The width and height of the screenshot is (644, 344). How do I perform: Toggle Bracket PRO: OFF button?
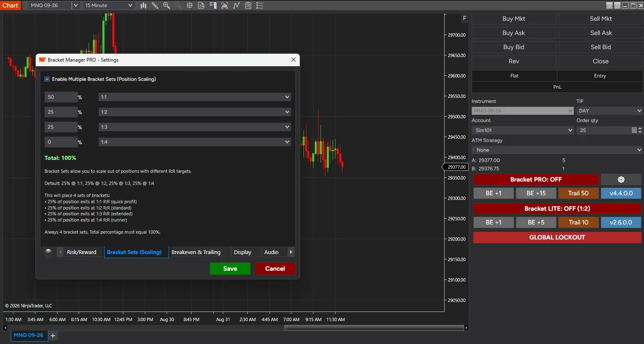click(x=536, y=179)
